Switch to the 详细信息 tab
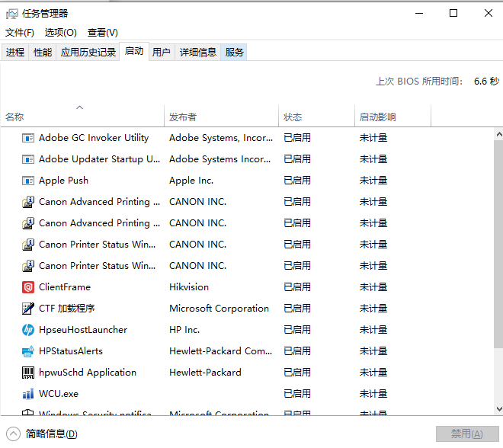This screenshot has height=448, width=503. tap(198, 52)
